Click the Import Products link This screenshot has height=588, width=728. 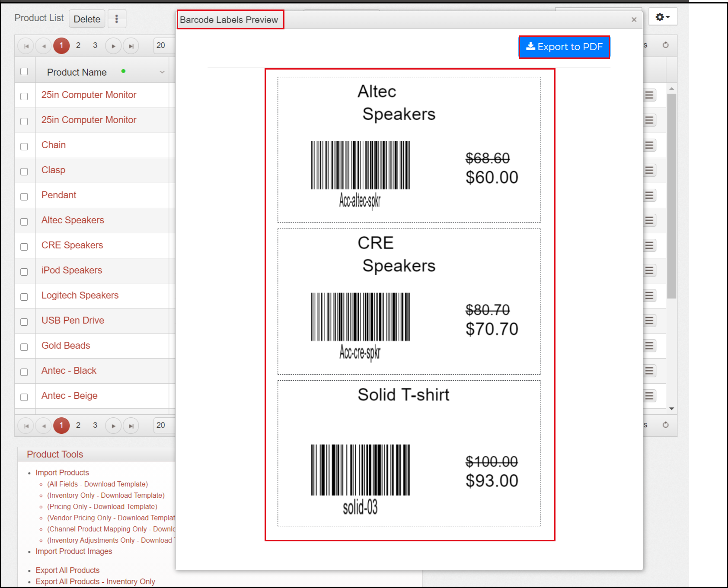[62, 473]
